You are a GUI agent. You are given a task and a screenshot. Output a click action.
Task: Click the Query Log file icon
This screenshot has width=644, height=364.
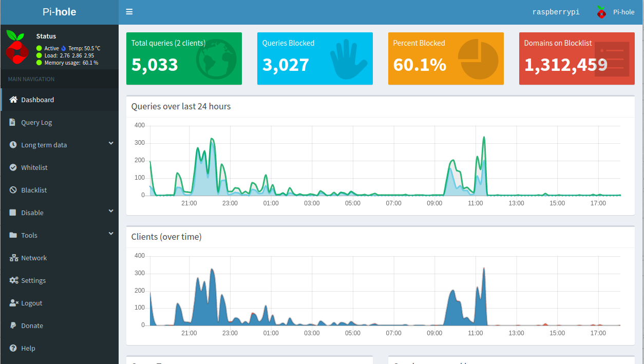12,122
